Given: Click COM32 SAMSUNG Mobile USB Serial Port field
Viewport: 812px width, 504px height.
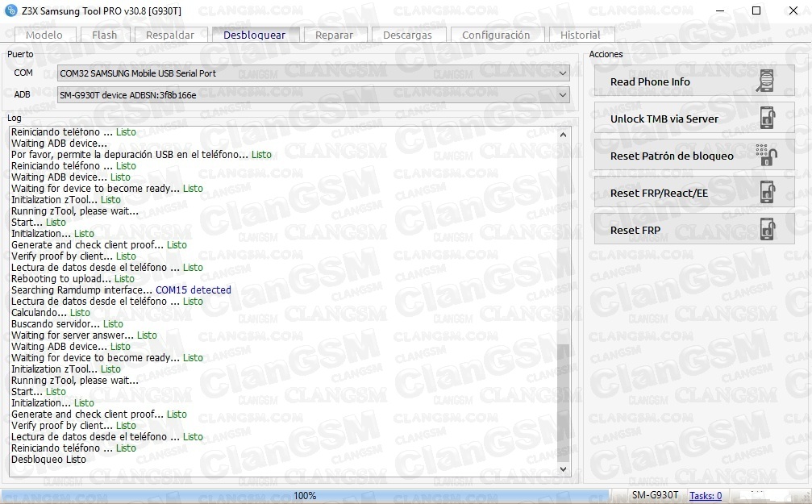Looking at the screenshot, I should [314, 73].
